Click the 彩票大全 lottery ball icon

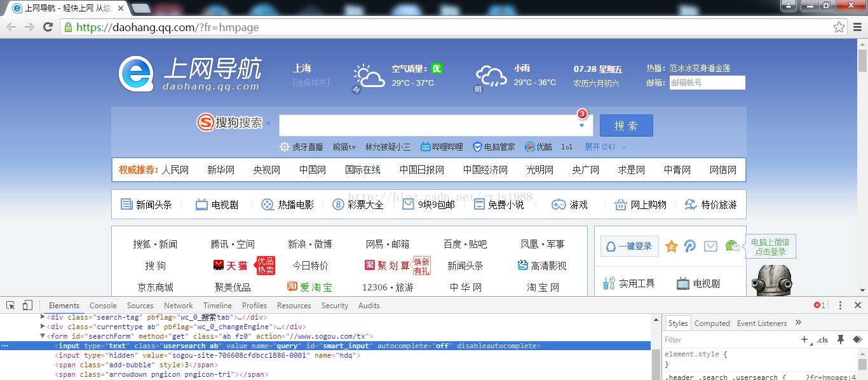(338, 205)
